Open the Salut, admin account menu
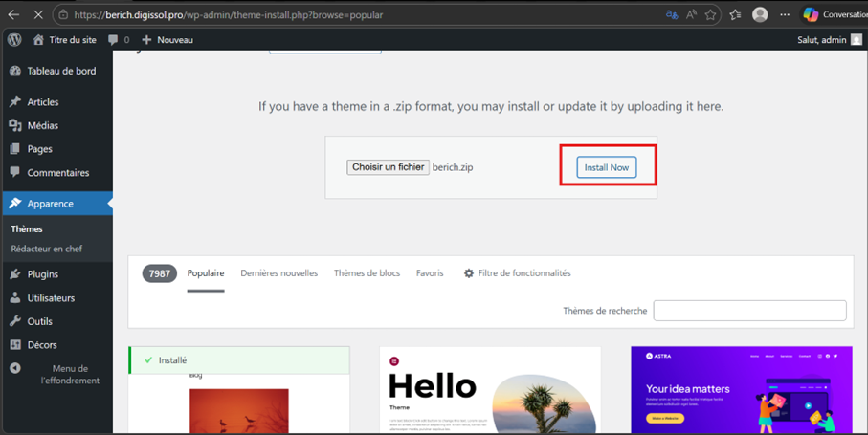This screenshot has width=868, height=435. pos(829,40)
